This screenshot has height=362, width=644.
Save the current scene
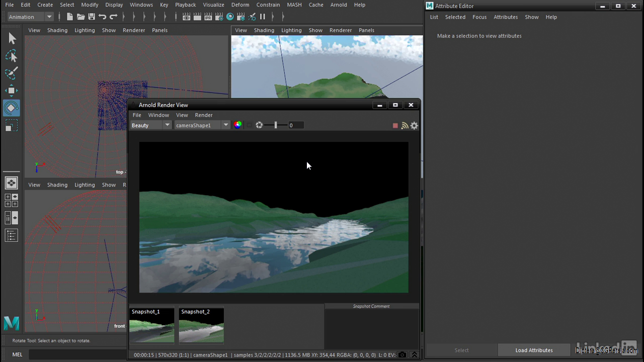point(92,17)
